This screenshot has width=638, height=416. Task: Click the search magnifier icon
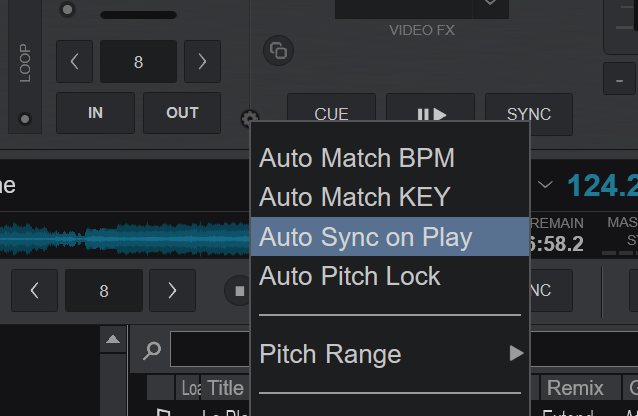coord(152,350)
